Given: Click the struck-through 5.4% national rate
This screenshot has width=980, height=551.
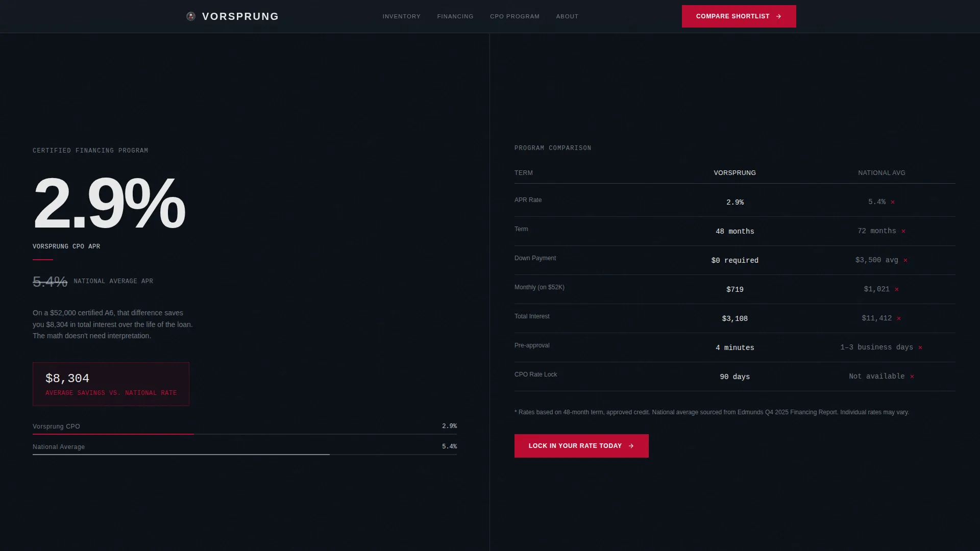Looking at the screenshot, I should (x=50, y=281).
